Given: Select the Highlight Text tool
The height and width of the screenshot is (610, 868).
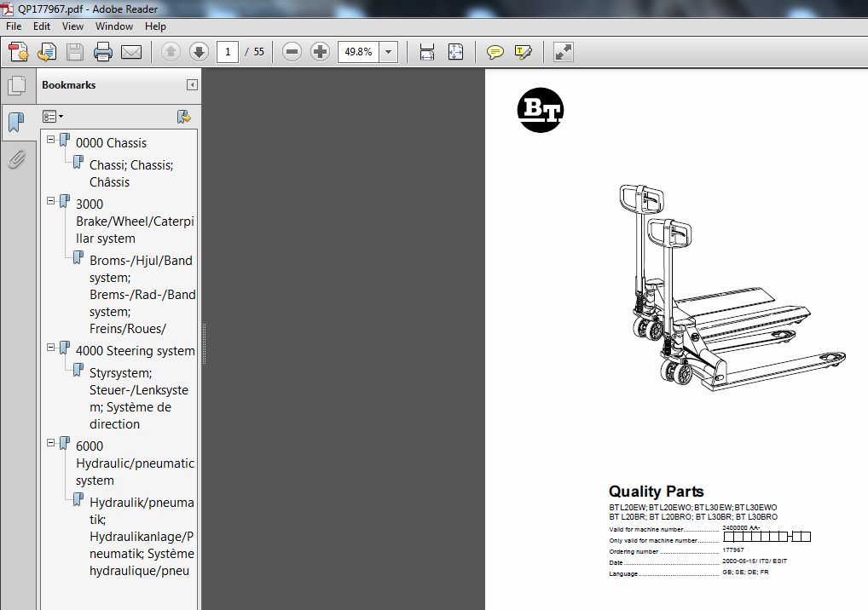Looking at the screenshot, I should 524,52.
